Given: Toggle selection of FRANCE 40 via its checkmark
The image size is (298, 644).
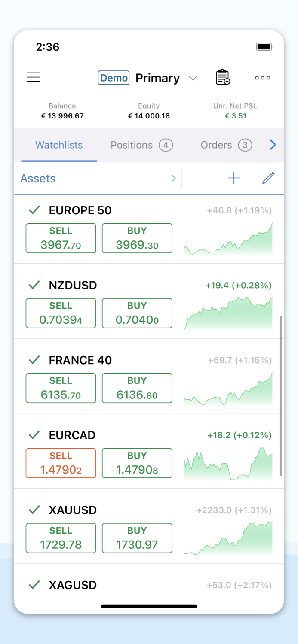Looking at the screenshot, I should [x=34, y=360].
